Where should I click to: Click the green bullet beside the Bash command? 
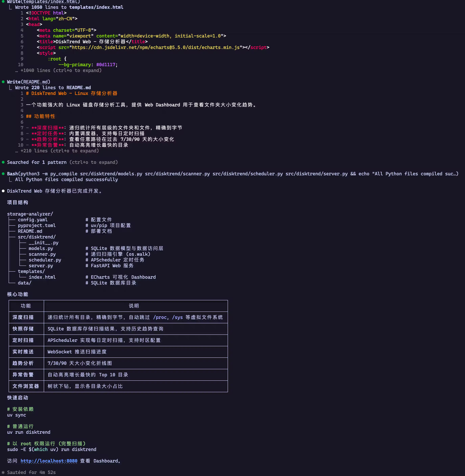(x=3, y=174)
